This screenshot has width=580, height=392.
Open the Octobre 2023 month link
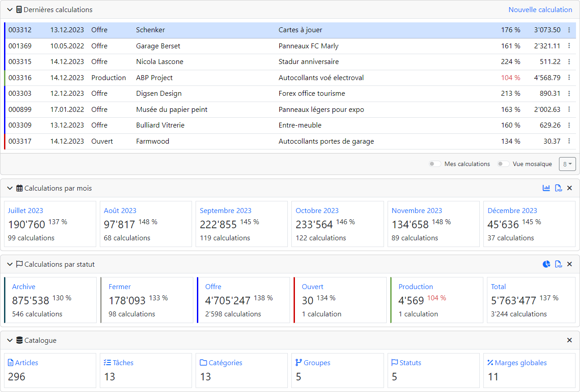(317, 210)
